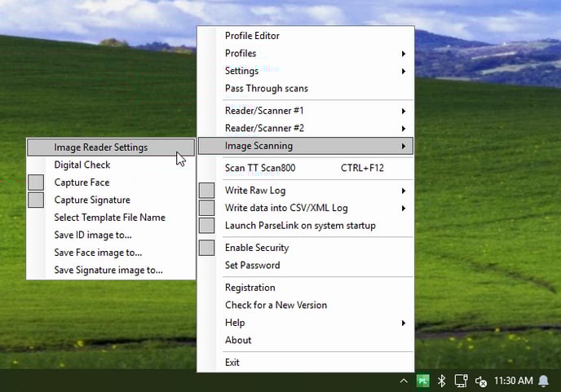Open the notification bell icon
The image size is (561, 392).
543,381
